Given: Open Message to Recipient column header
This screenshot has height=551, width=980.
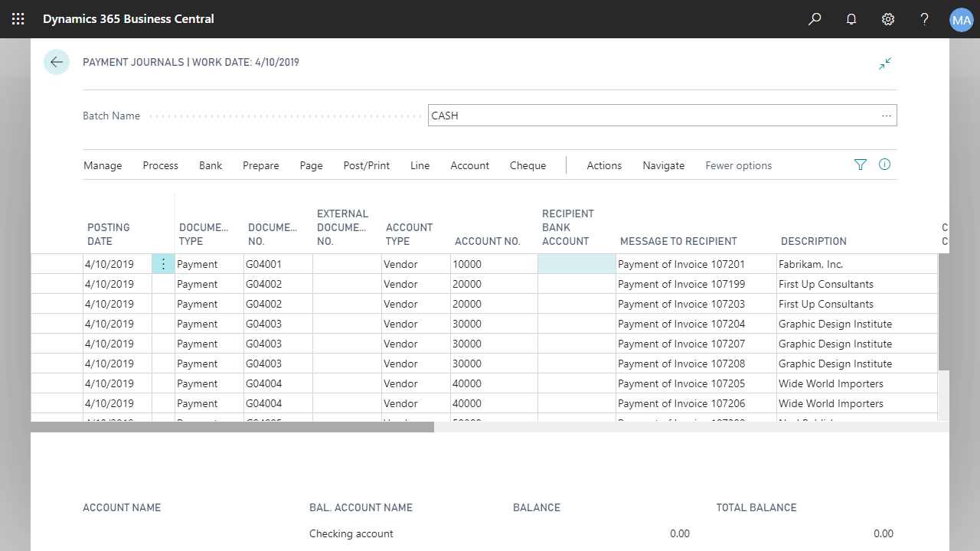Looking at the screenshot, I should (x=678, y=241).
